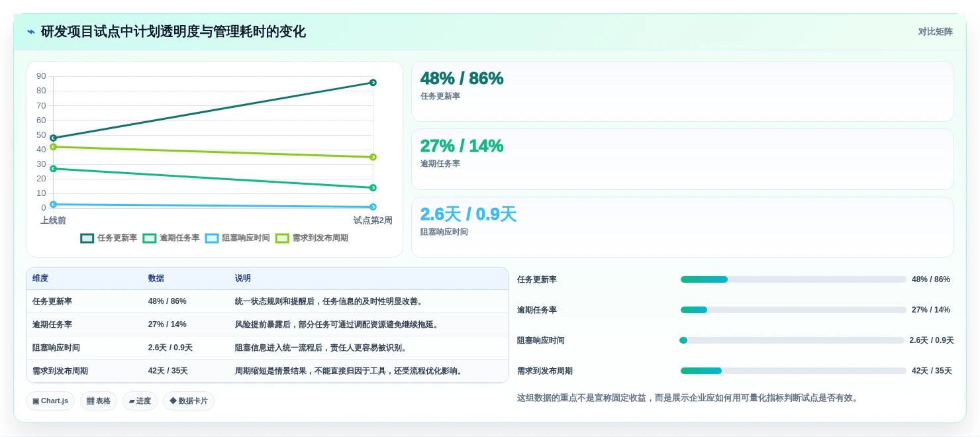Click the 需求到发布周期 end point at 35
Viewport: 980px width, 437px height.
tap(373, 157)
